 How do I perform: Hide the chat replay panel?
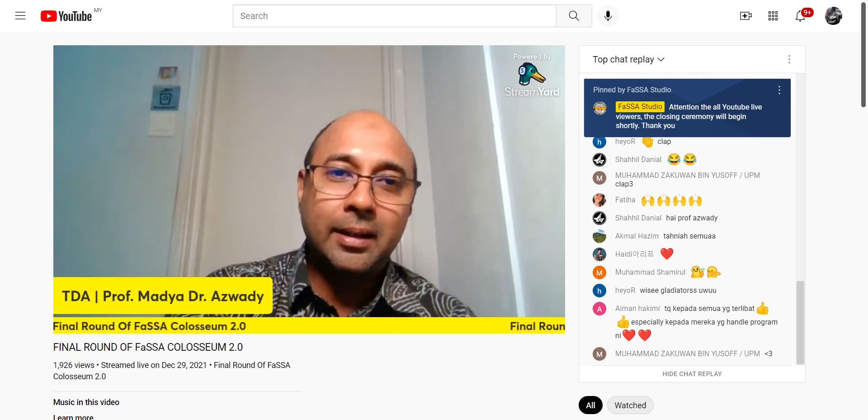click(692, 374)
